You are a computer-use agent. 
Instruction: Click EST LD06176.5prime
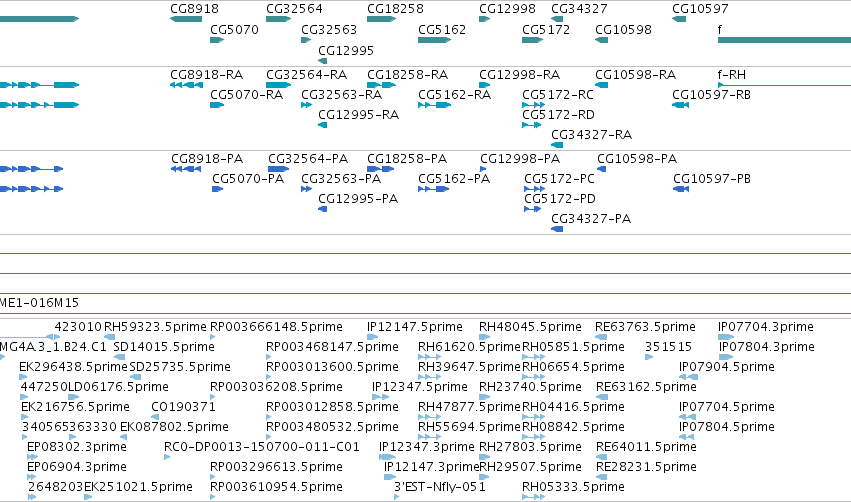(118, 387)
